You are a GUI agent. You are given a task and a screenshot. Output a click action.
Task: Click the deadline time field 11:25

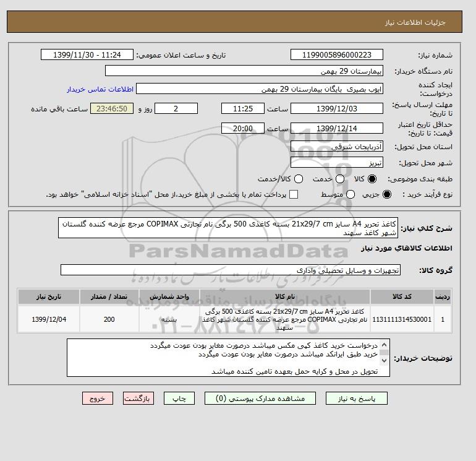(243, 108)
